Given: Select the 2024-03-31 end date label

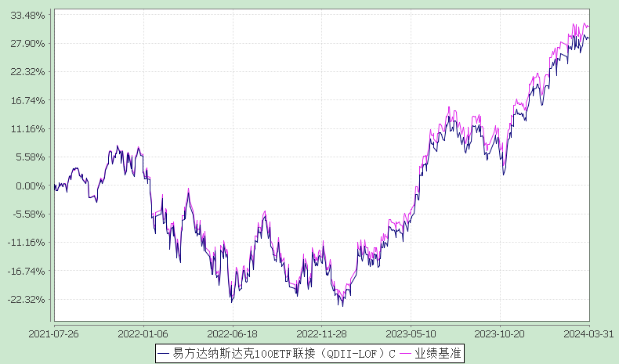Looking at the screenshot, I should [589, 333].
